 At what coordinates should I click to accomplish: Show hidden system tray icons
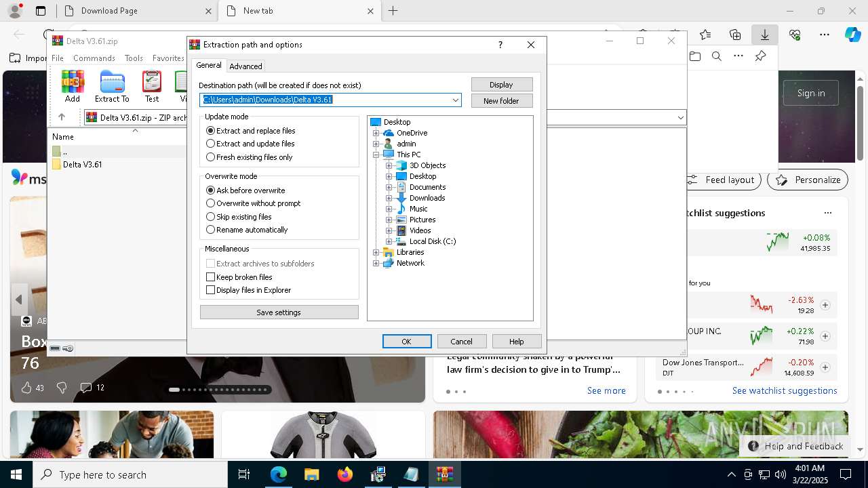731,474
